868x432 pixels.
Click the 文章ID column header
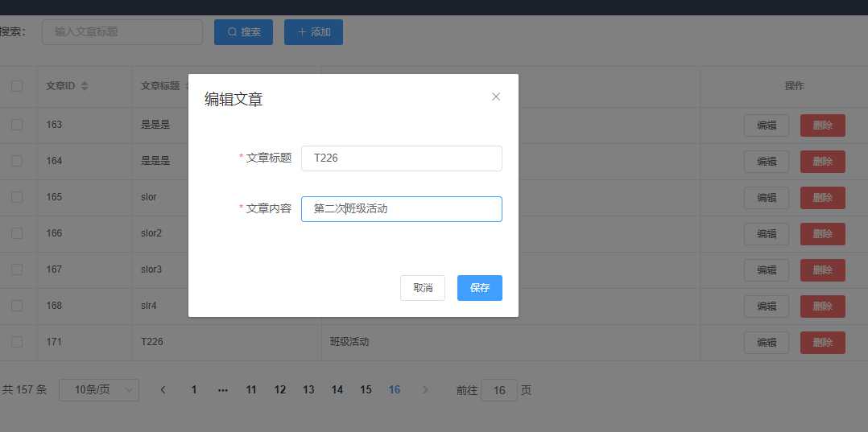click(60, 86)
